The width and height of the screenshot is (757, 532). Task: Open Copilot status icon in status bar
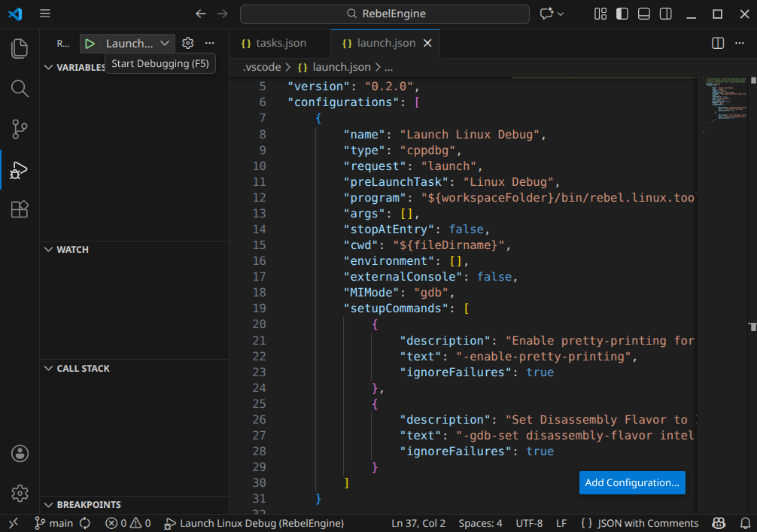(719, 523)
